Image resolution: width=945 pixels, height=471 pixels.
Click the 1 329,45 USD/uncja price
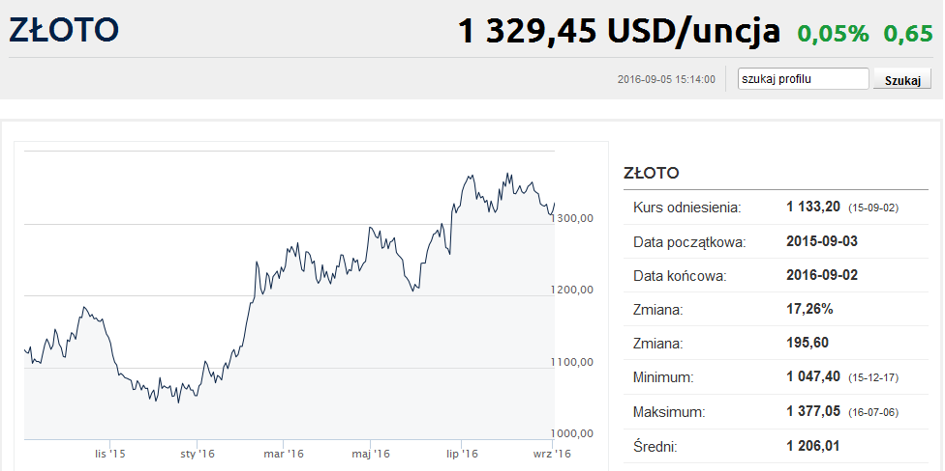coord(618,31)
